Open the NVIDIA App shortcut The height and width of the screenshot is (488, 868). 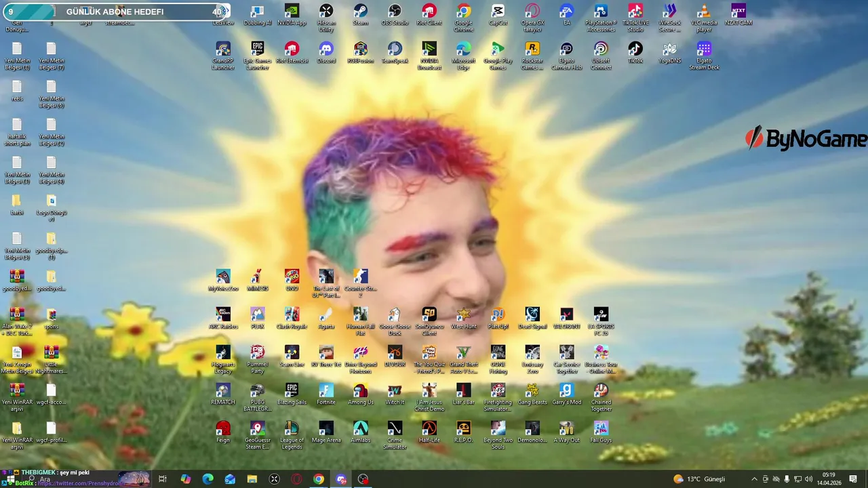[x=292, y=15]
